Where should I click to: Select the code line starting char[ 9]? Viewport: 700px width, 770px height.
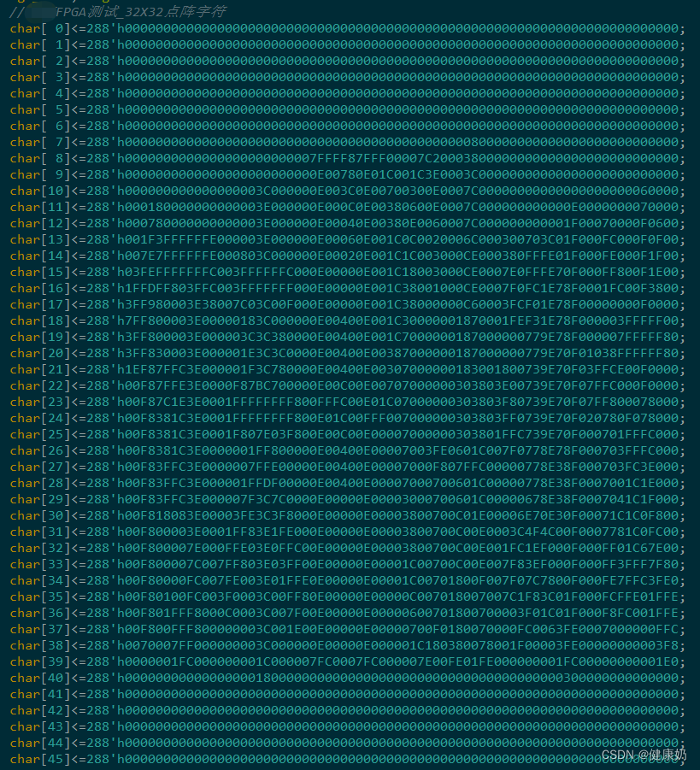pyautogui.click(x=347, y=174)
